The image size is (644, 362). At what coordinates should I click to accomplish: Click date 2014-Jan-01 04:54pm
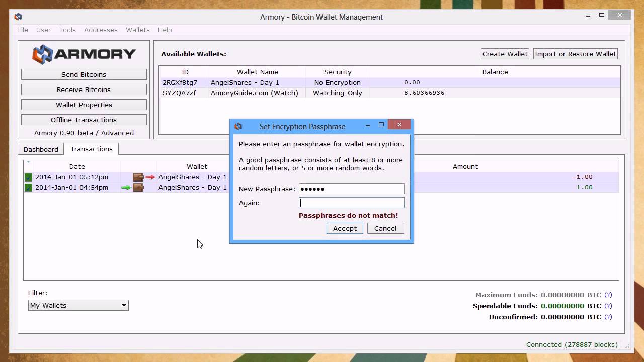[x=71, y=187]
